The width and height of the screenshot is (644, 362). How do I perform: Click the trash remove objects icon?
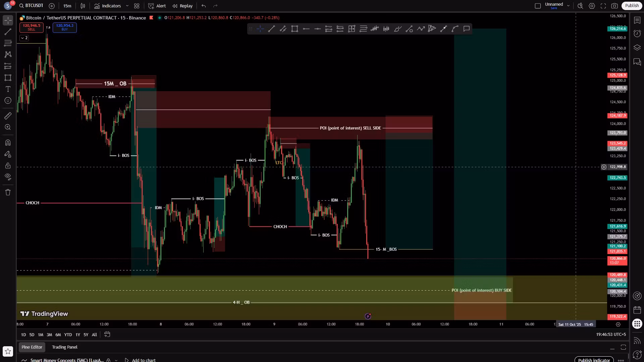[8, 192]
